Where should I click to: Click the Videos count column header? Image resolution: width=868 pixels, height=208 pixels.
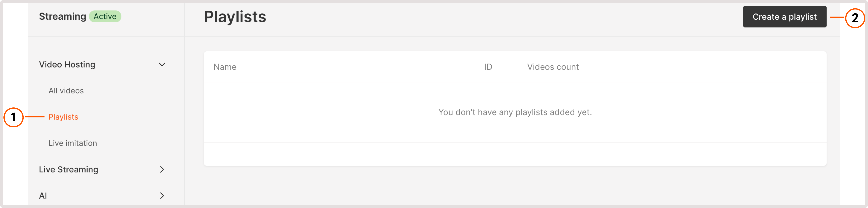[553, 67]
